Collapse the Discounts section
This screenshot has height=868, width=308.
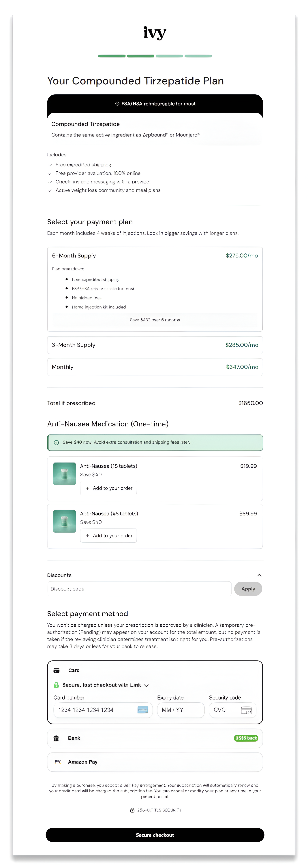point(259,575)
